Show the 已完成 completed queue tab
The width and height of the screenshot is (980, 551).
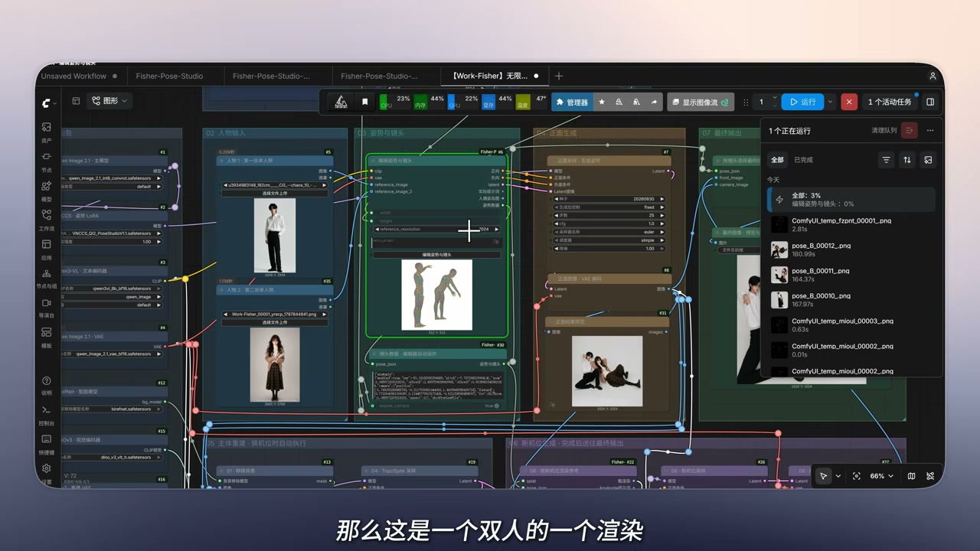pyautogui.click(x=803, y=160)
